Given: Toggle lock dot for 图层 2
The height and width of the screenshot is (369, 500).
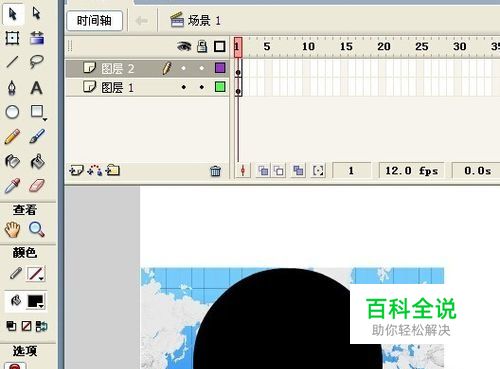Looking at the screenshot, I should pos(202,68).
